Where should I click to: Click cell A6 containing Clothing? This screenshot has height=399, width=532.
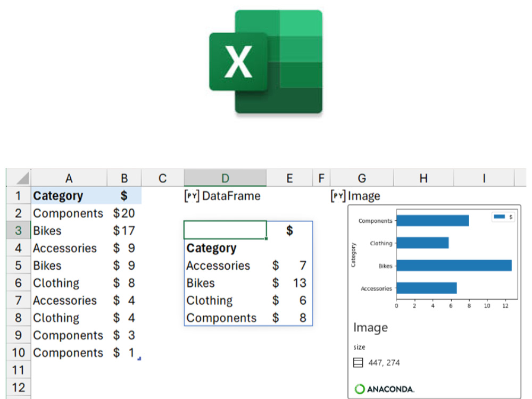click(69, 283)
